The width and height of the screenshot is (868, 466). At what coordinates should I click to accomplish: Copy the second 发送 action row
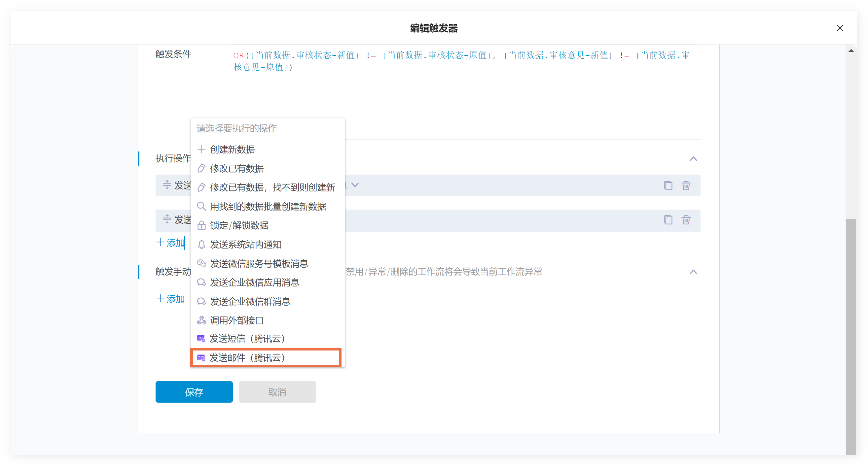tap(668, 220)
